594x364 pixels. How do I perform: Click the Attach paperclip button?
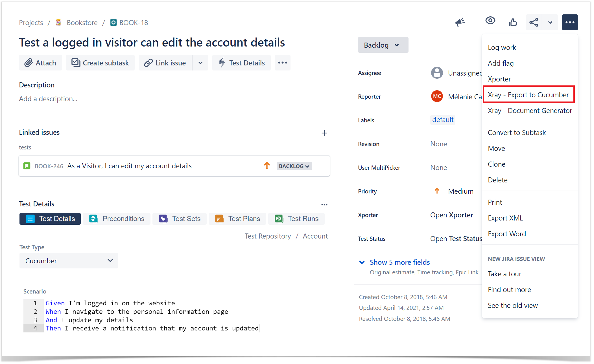[x=40, y=63]
